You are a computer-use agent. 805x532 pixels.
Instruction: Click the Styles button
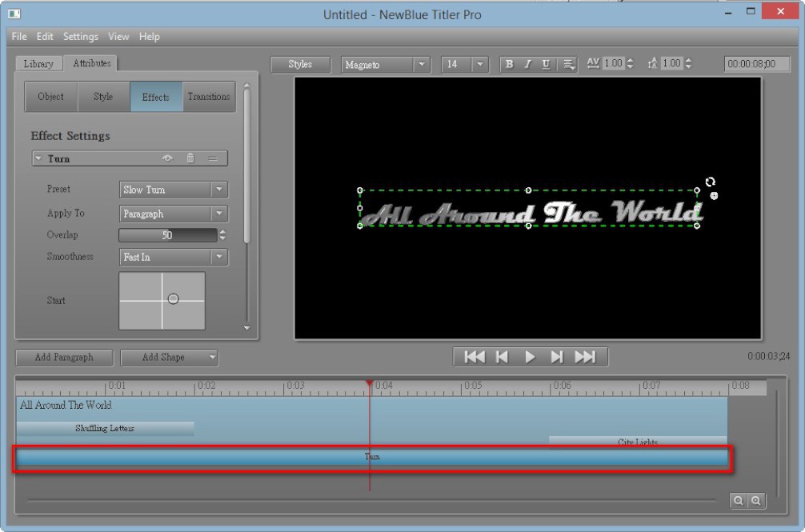point(300,64)
